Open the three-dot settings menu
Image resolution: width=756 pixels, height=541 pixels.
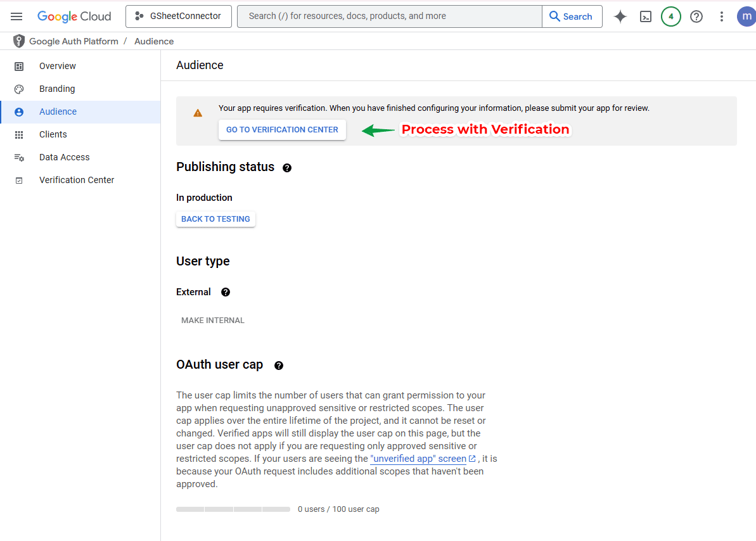tap(722, 16)
